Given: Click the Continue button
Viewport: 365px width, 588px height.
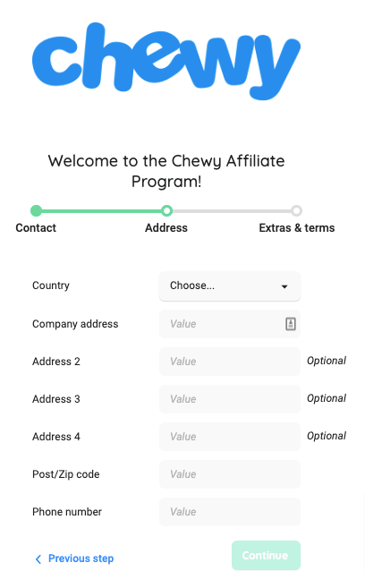Looking at the screenshot, I should tap(266, 556).
